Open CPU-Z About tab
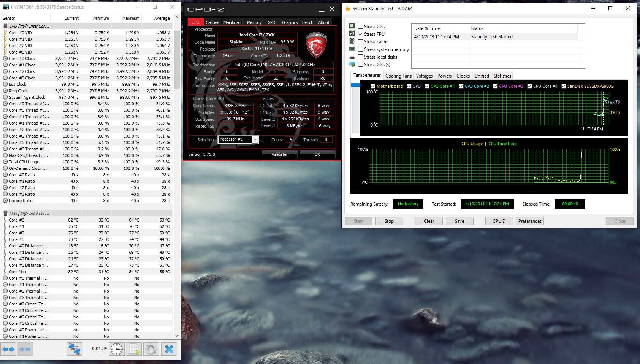Screen dimensions: 640x364 (x=324, y=22)
